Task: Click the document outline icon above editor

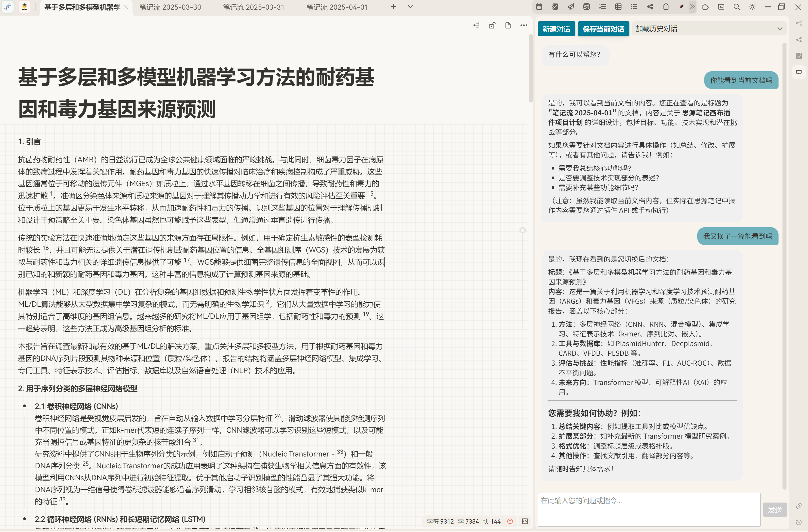Action: pyautogui.click(x=476, y=25)
